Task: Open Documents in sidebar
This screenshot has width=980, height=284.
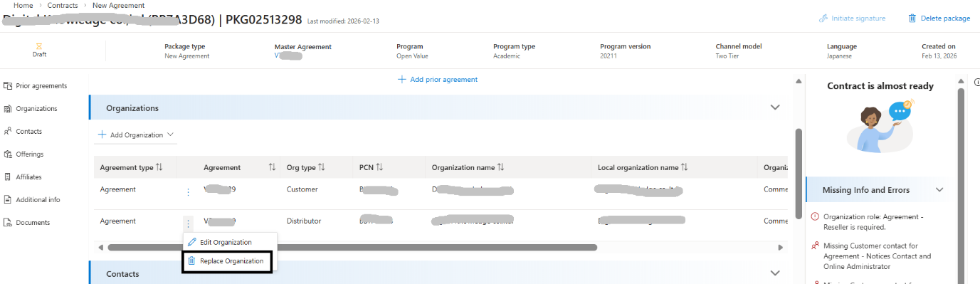Action: pos(27,222)
